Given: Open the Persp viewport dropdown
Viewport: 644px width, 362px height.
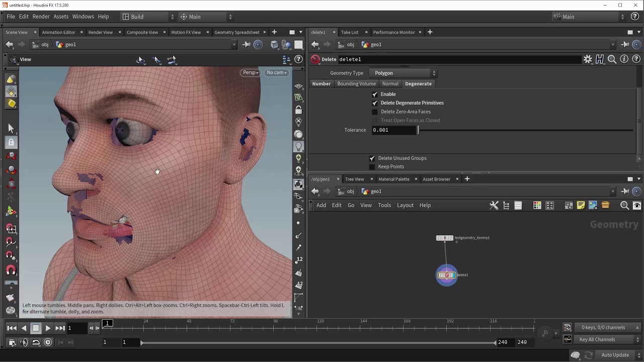Looking at the screenshot, I should point(250,72).
